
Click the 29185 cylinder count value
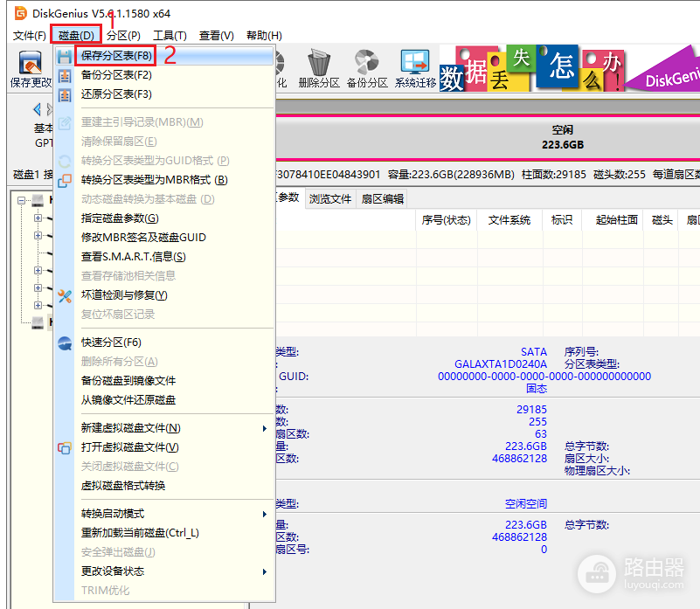[531, 410]
